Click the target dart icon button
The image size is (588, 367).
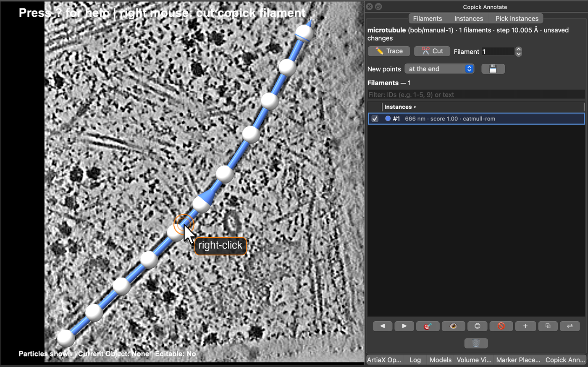[428, 326]
